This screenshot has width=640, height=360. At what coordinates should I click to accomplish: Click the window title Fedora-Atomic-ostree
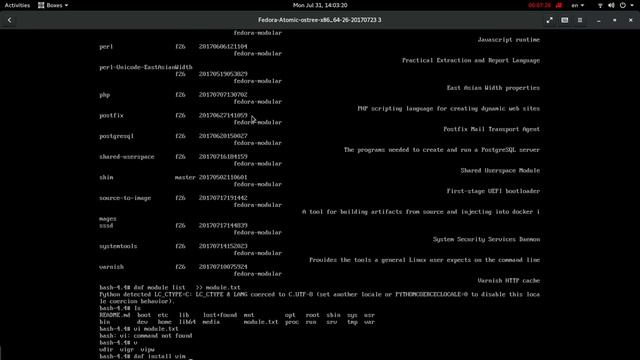coord(320,20)
